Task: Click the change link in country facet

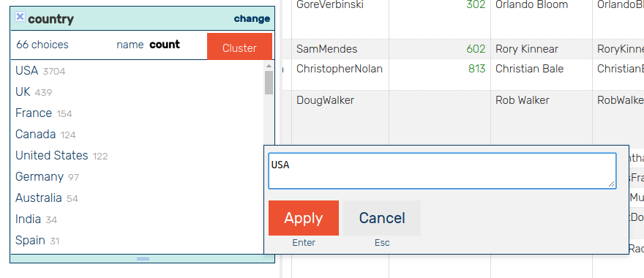Action: click(252, 19)
